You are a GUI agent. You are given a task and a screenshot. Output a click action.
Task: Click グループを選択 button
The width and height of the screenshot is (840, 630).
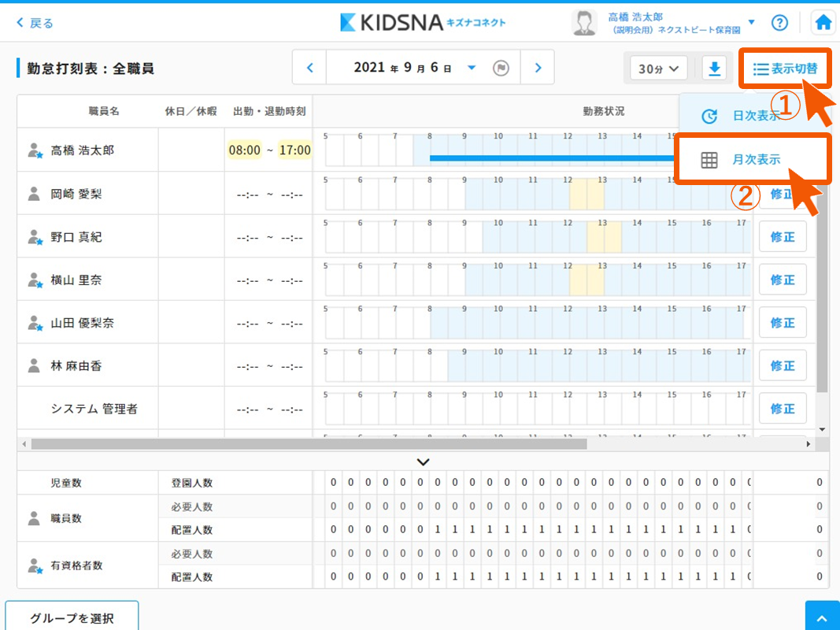coord(72,617)
